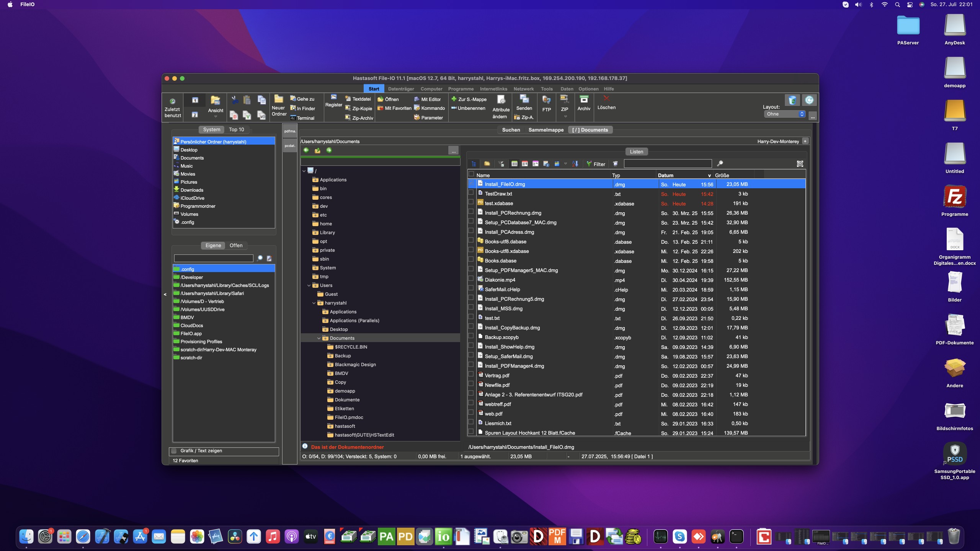Viewport: 980px width, 551px height.
Task: Click the green progress bar under the path field
Action: pyautogui.click(x=381, y=156)
